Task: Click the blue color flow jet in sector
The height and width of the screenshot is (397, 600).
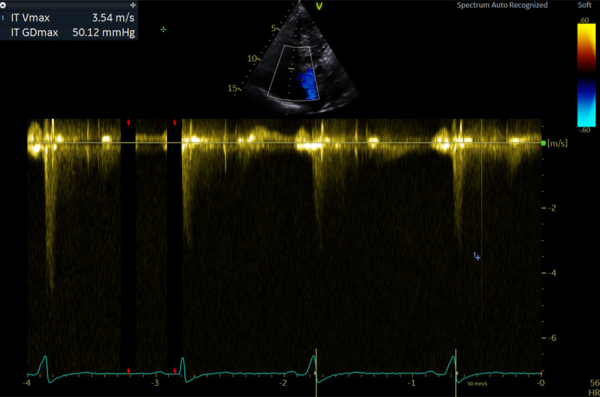Action: tap(308, 84)
